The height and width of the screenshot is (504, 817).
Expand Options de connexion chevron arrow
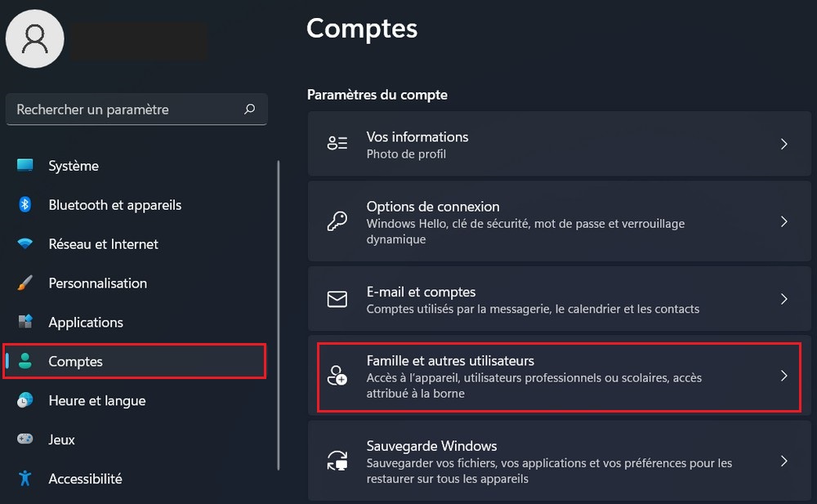[x=784, y=222]
